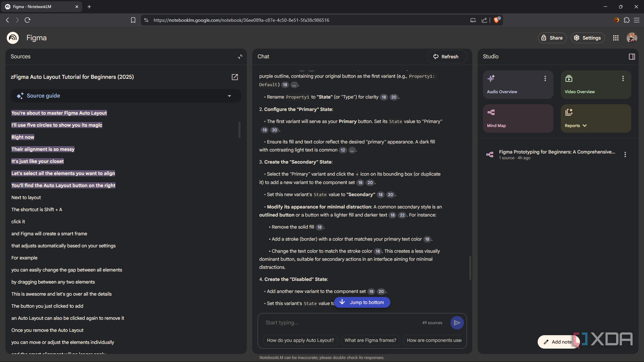Click transcript line 'The shortcut is Shift + A'
644x362 pixels.
pos(37,209)
